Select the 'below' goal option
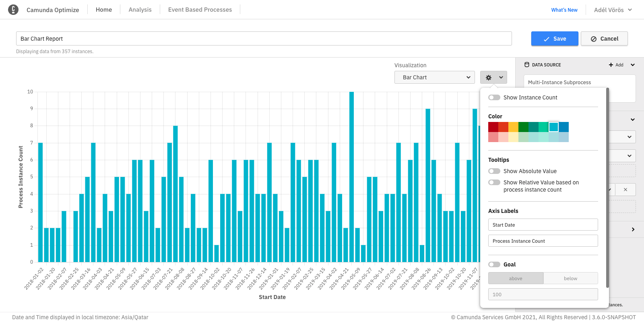The image size is (644, 322). pos(570,279)
